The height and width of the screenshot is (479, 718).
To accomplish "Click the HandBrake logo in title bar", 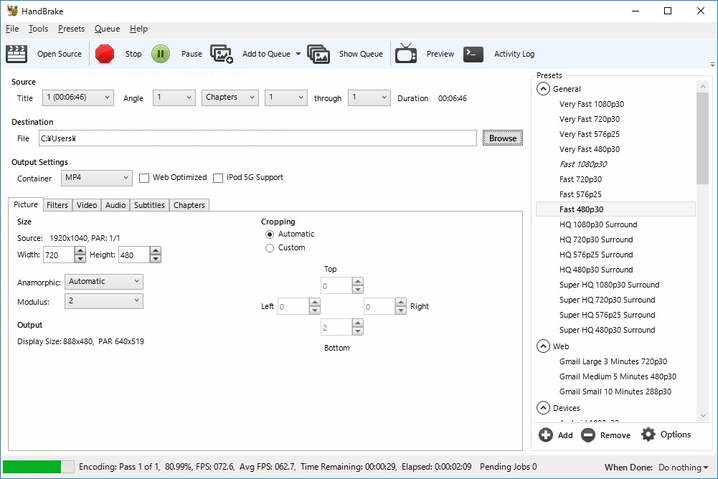I will [12, 11].
